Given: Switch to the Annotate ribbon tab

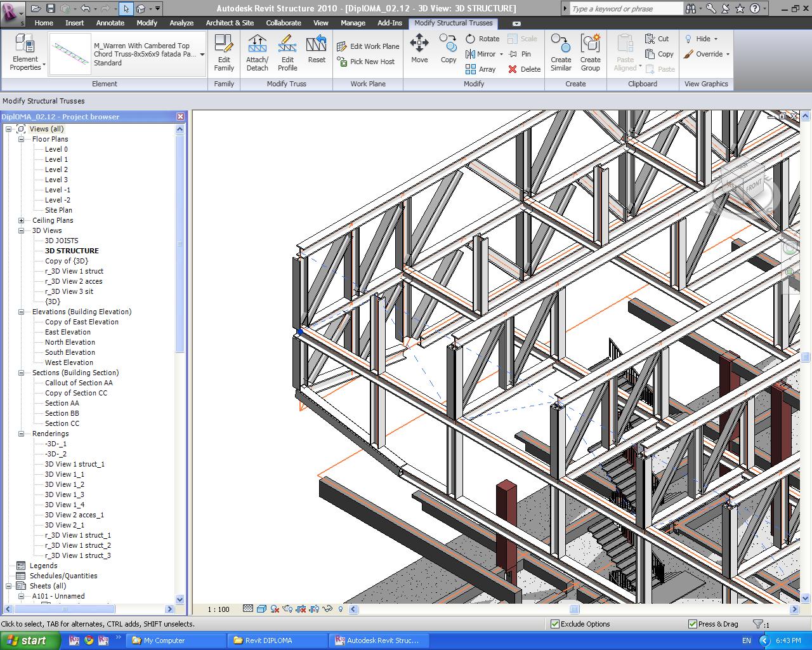Looking at the screenshot, I should click(x=110, y=23).
